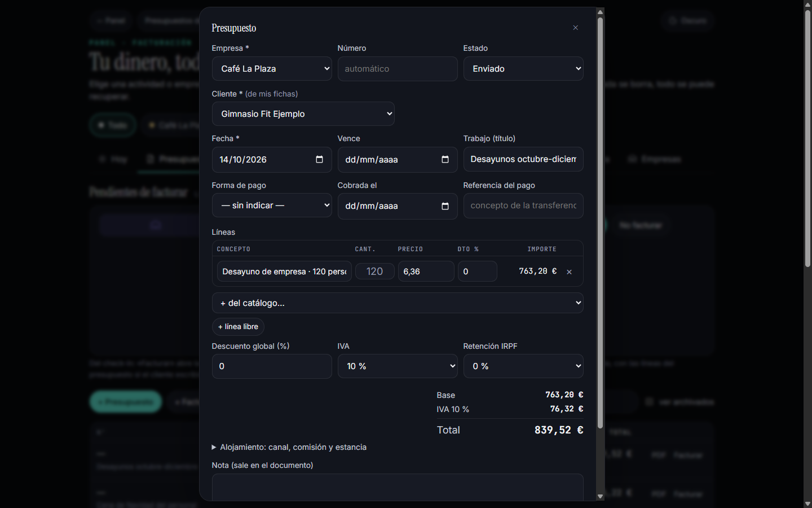Click the IVA 10 % amount 76,32 €
The height and width of the screenshot is (508, 812).
[x=567, y=409]
